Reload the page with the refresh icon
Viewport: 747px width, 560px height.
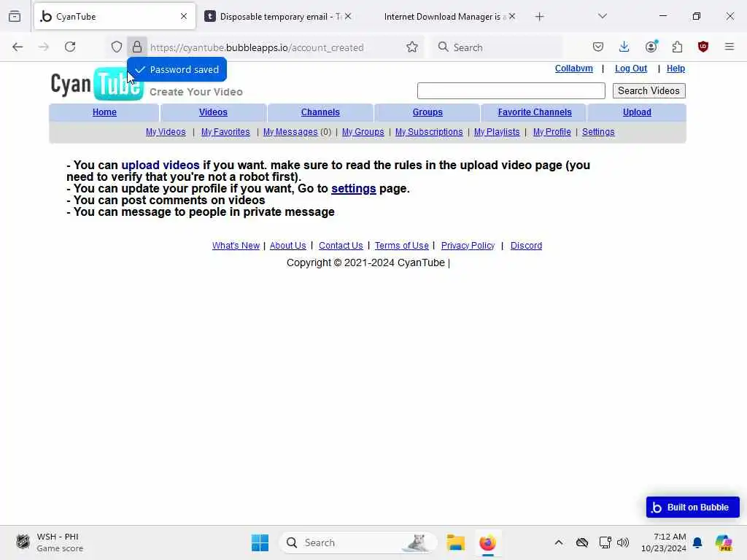click(70, 47)
